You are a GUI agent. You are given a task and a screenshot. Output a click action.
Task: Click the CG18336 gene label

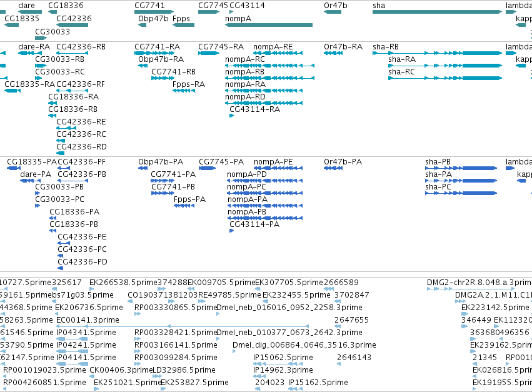66,6
